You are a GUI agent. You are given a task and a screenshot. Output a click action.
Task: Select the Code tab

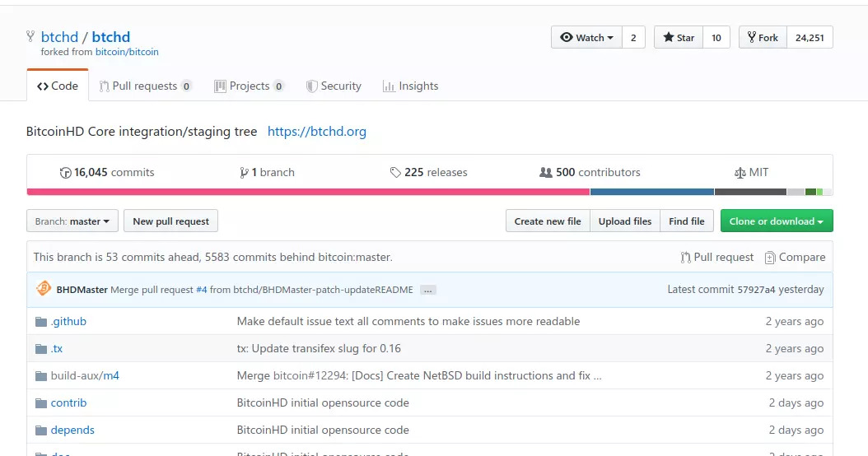[x=58, y=86]
